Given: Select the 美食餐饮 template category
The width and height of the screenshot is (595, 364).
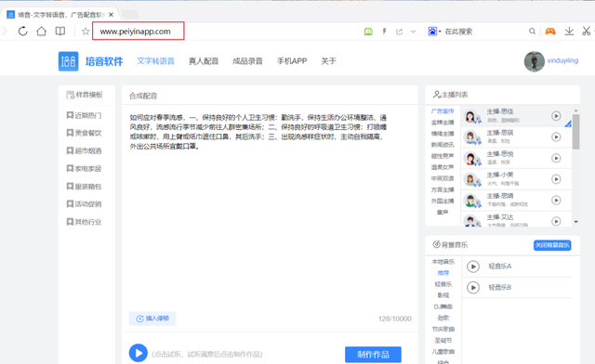Looking at the screenshot, I should (x=85, y=133).
